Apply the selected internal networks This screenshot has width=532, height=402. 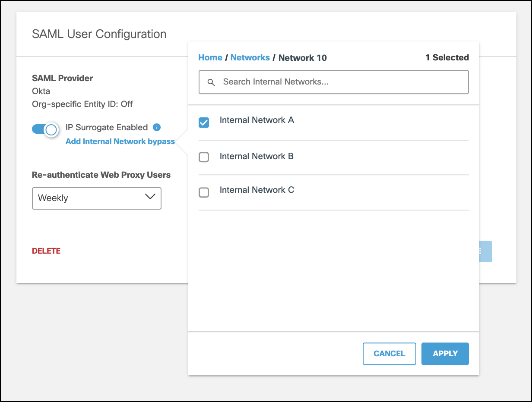coord(445,354)
